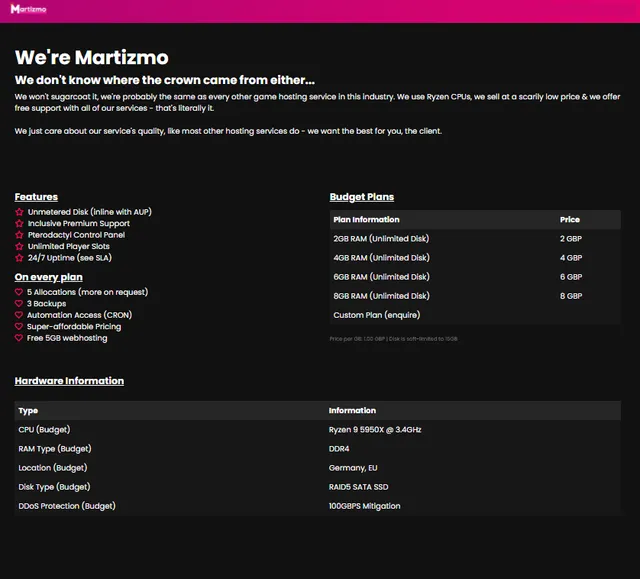The image size is (640, 579).
Task: Click heart icon beside Super-affordable Pricing
Action: (x=19, y=326)
